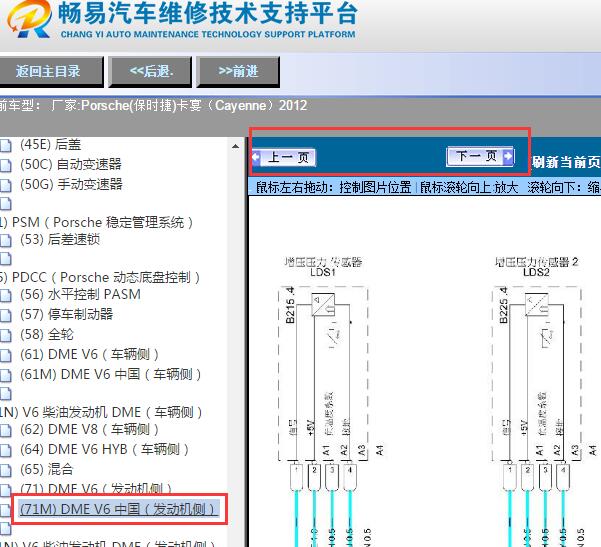
Task: Select PSM Porsche 稳定管理系统 entry
Action: (x=97, y=222)
